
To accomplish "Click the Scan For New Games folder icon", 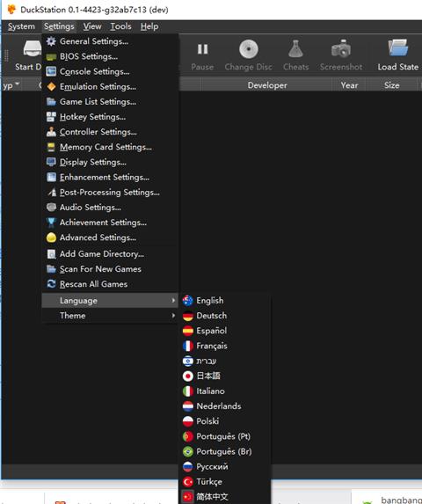I will [x=51, y=269].
